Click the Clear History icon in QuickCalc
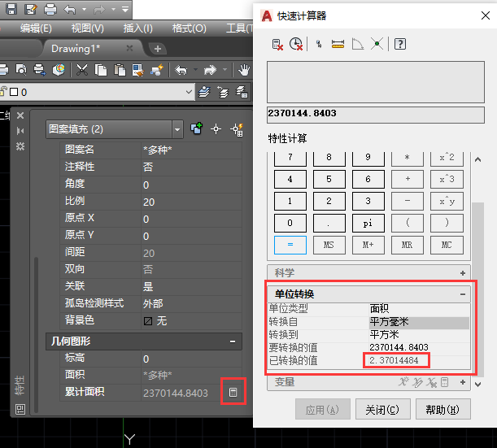 296,44
